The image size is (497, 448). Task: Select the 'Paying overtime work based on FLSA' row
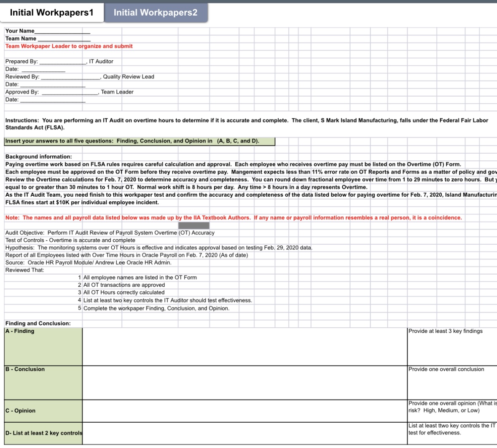pos(233,164)
